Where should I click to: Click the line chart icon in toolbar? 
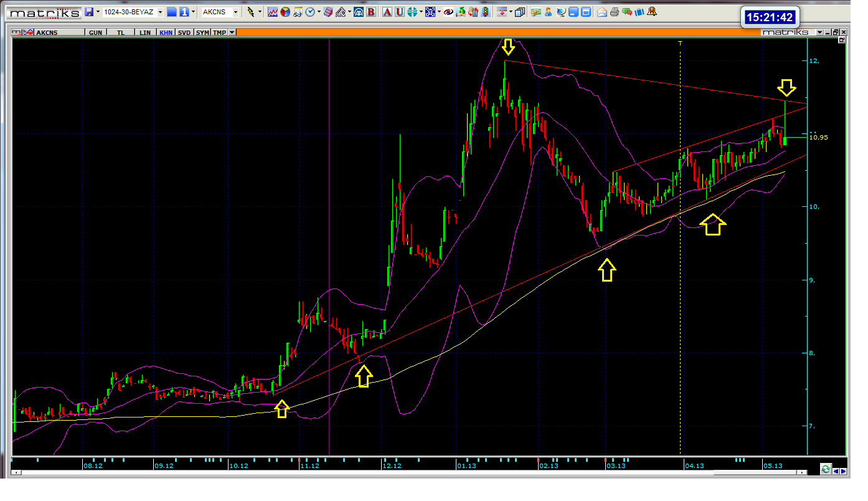tap(273, 12)
